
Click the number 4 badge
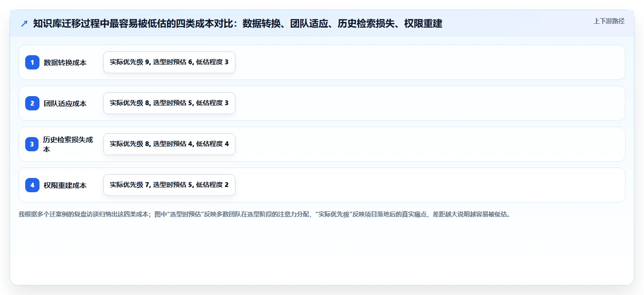pos(32,185)
